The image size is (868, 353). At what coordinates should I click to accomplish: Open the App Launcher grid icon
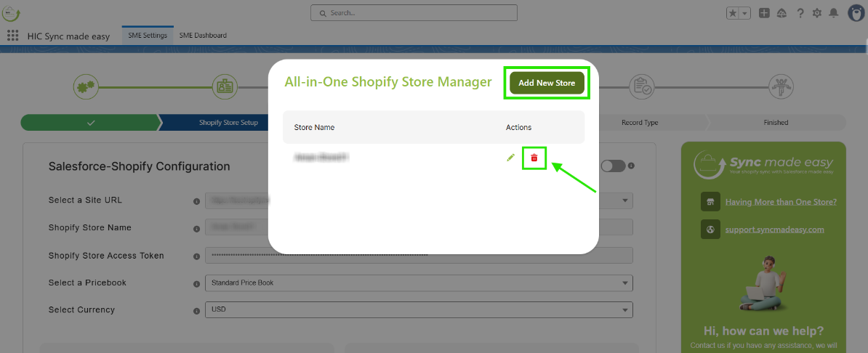click(12, 36)
